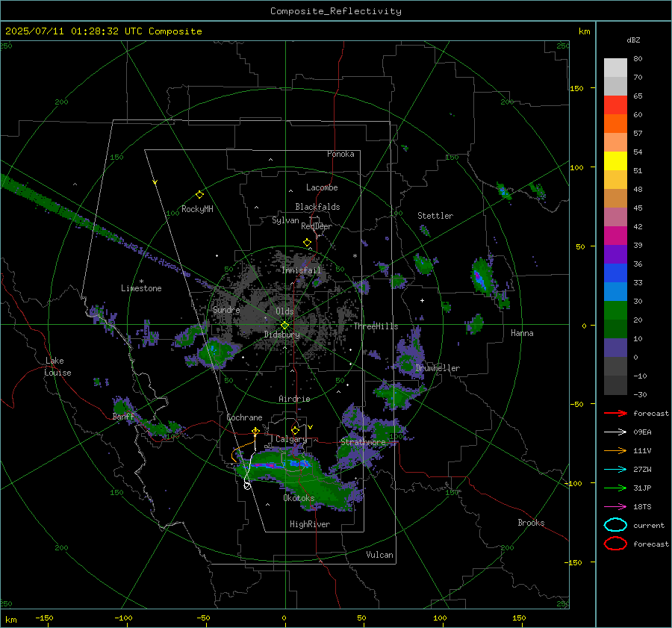
Task: Click the white 09EA track arrow
Action: pyautogui.click(x=615, y=432)
